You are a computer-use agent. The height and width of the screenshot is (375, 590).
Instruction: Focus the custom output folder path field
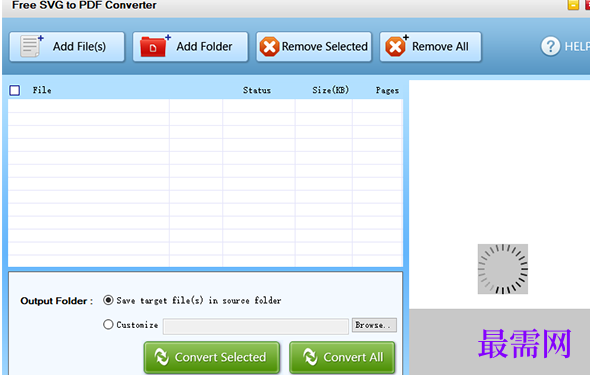256,326
